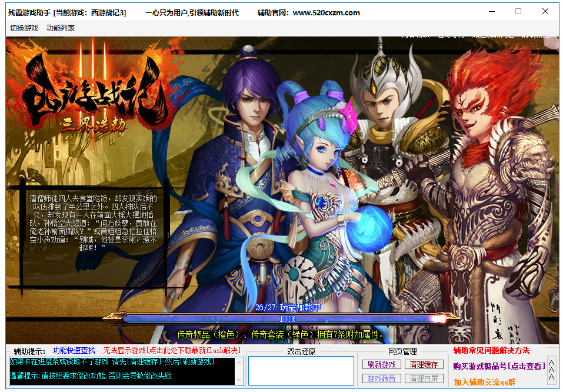Toggle the 游戏静音 button
The height and width of the screenshot is (392, 563).
(381, 378)
